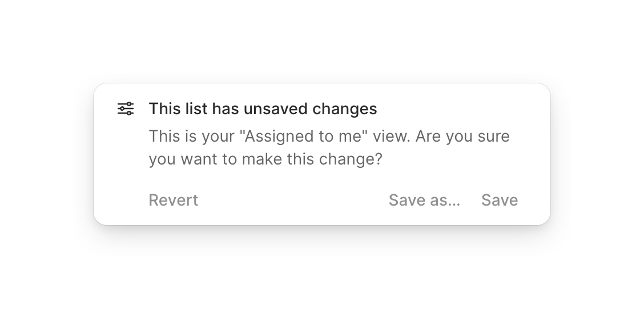The width and height of the screenshot is (644, 329).
Task: Click the "This list has unsaved changes" title
Action: (x=263, y=109)
